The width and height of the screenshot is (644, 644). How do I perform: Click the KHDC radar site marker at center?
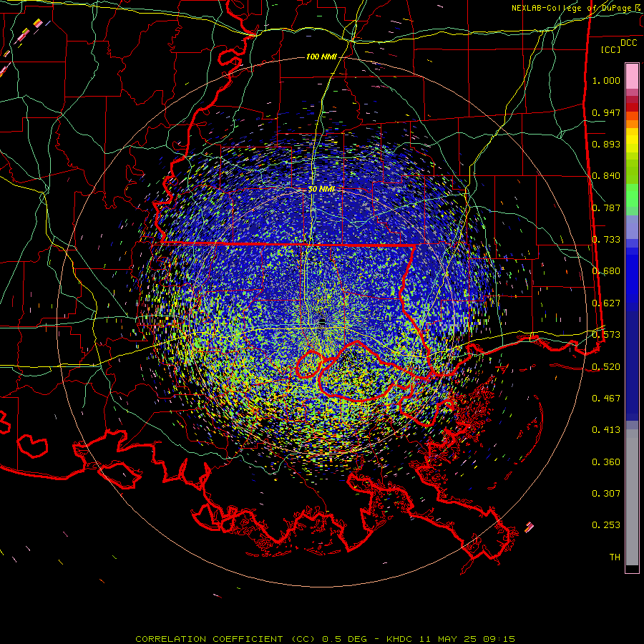(x=322, y=321)
